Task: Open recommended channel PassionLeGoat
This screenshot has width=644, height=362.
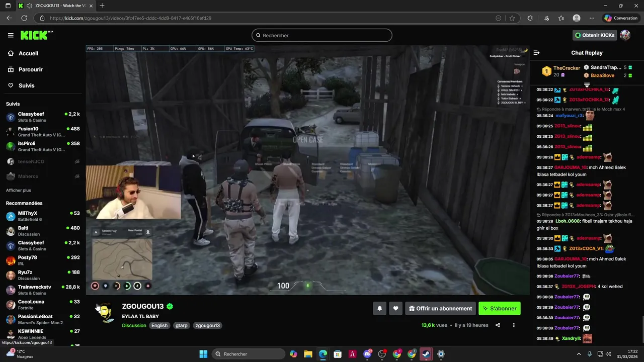Action: (x=43, y=319)
